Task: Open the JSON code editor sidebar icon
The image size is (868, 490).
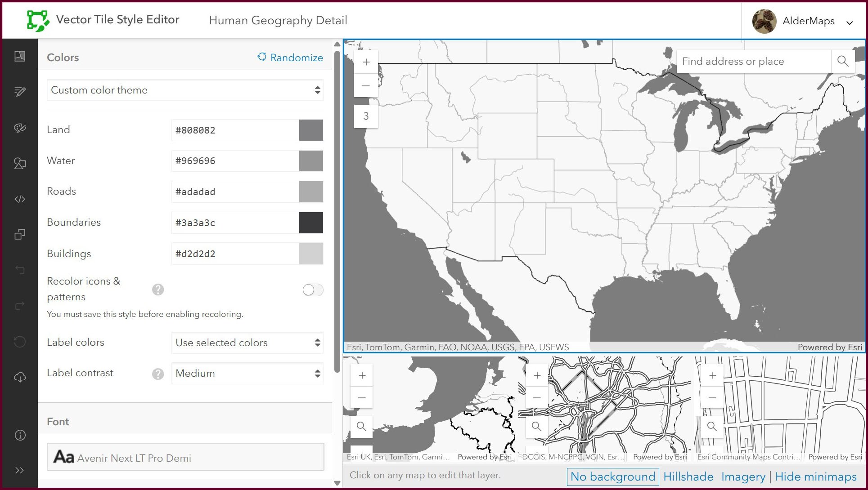Action: [x=20, y=199]
